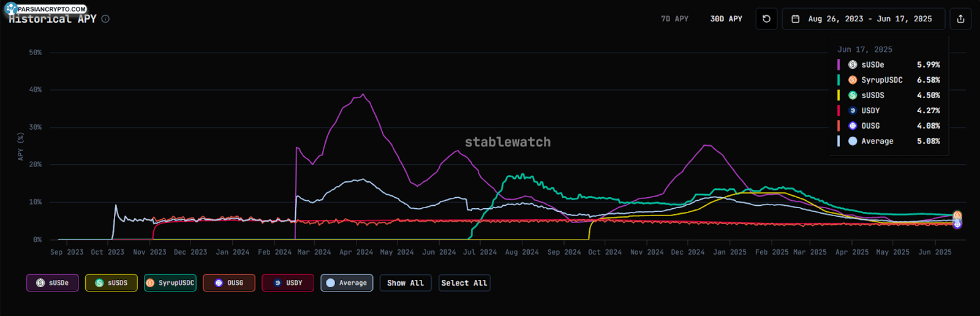Toggle the Average series chip

point(347,283)
